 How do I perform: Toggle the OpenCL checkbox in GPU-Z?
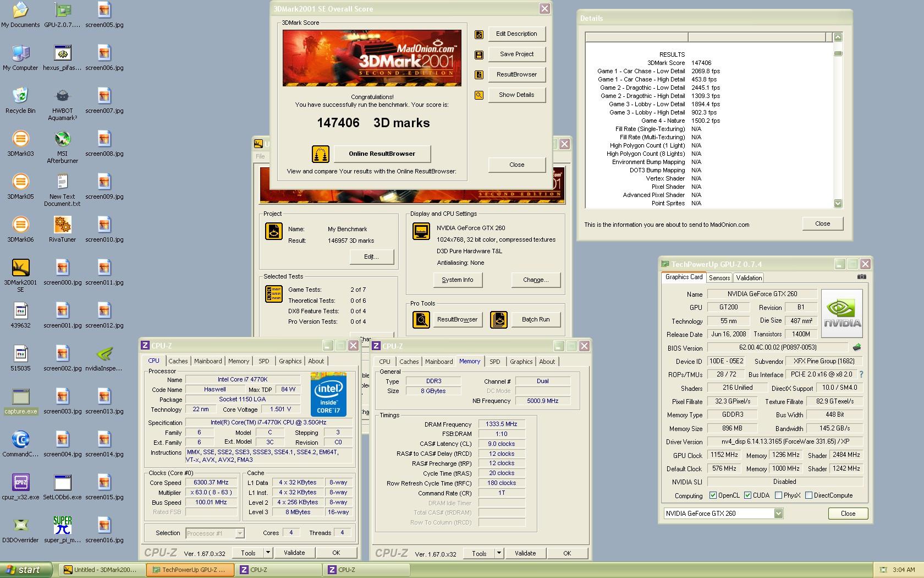point(713,495)
